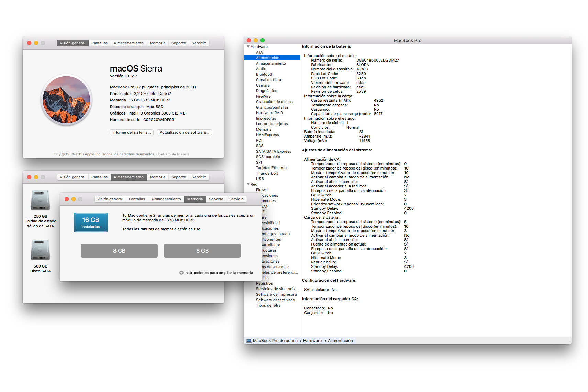Select Memoria tab in the storage window
588x392 pixels.
click(157, 177)
